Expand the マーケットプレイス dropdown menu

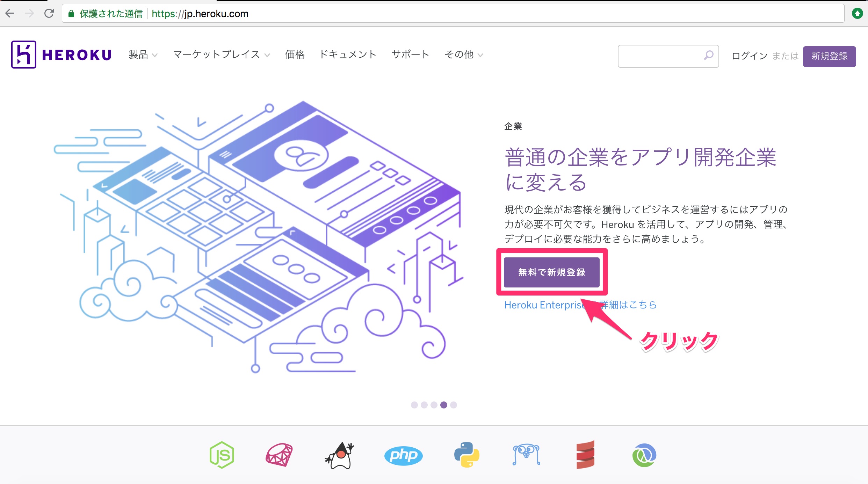click(x=222, y=55)
